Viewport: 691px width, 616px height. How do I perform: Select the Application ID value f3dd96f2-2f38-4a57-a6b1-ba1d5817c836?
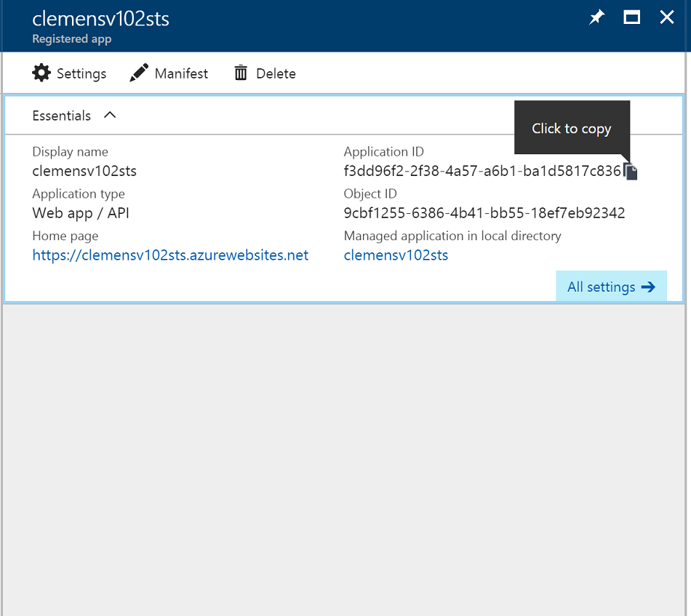click(482, 170)
